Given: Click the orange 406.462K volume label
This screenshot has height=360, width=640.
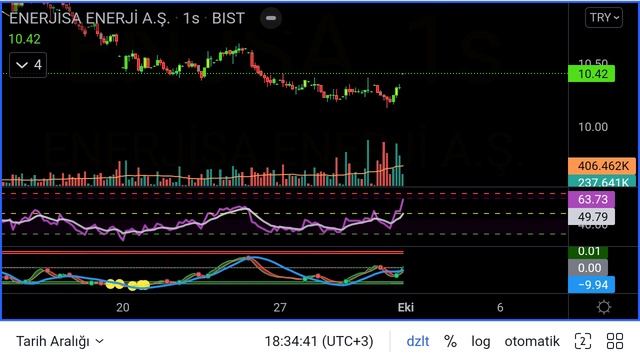Looking at the screenshot, I should (602, 166).
